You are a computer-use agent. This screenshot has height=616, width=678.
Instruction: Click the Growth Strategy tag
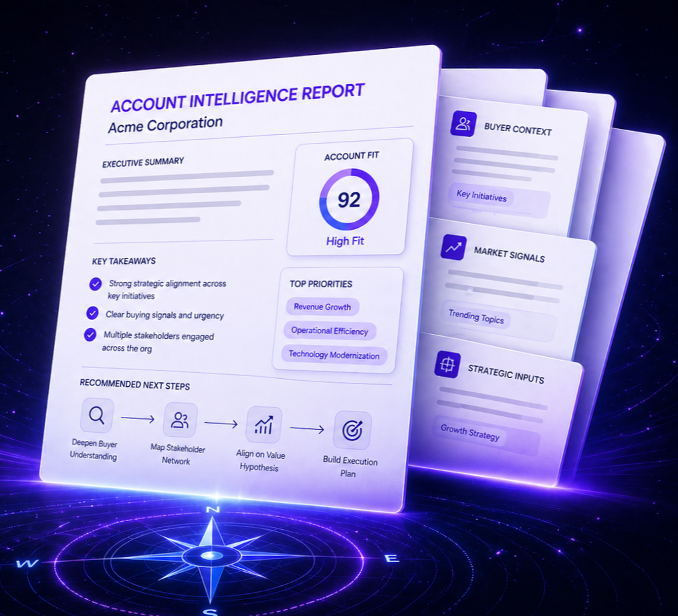tap(470, 433)
